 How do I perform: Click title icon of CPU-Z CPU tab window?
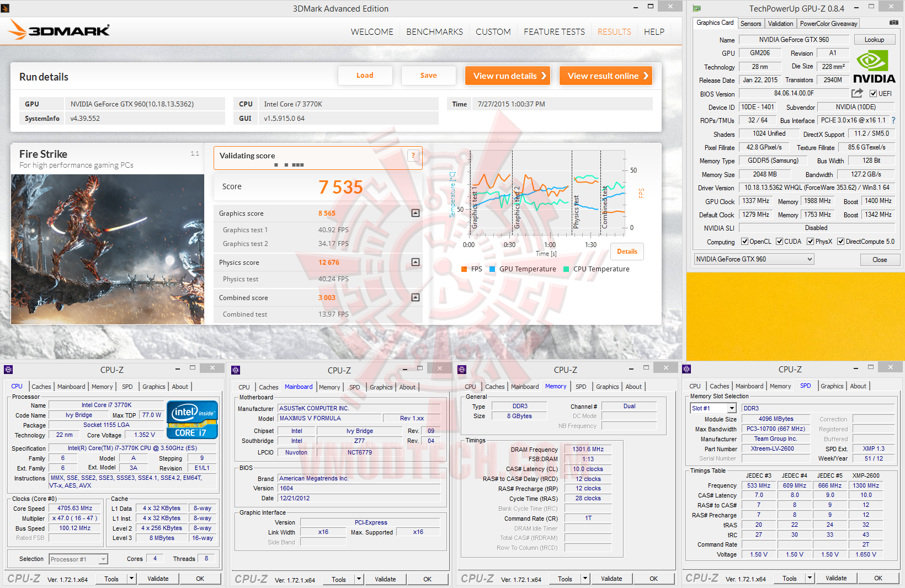(8, 370)
